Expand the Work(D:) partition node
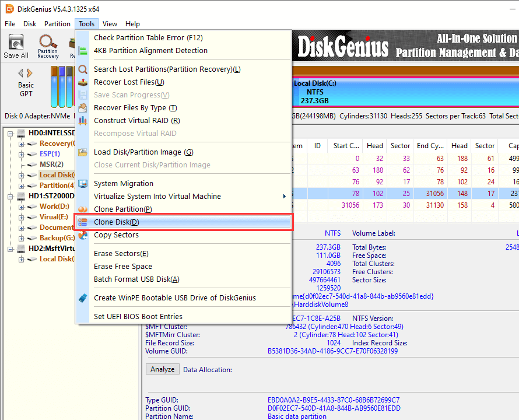This screenshot has width=519, height=420. [x=22, y=206]
